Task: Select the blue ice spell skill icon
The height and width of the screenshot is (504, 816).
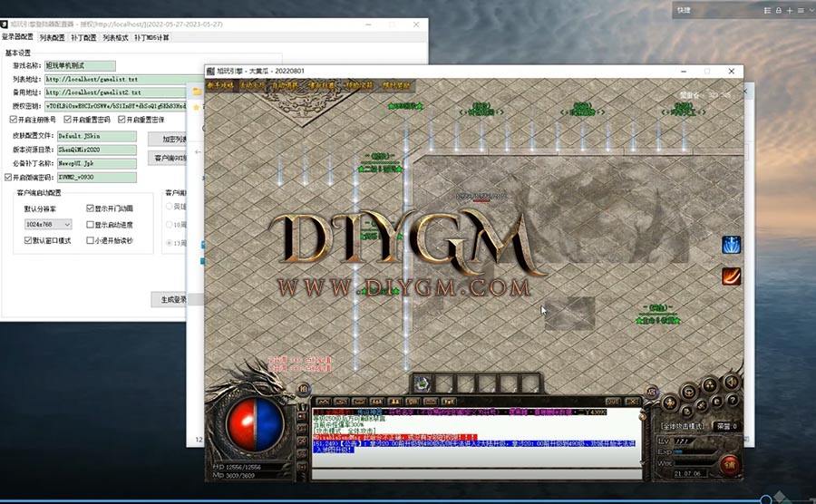Action: point(731,245)
